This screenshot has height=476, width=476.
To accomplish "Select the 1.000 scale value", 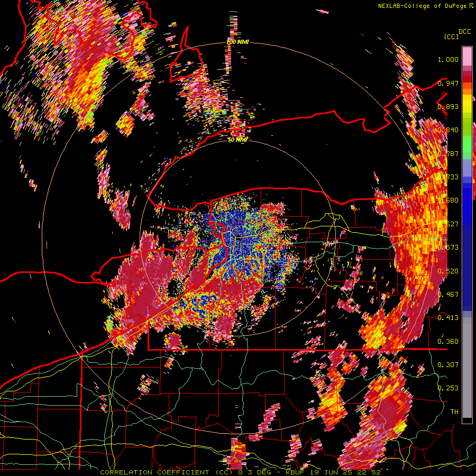I will [448, 59].
